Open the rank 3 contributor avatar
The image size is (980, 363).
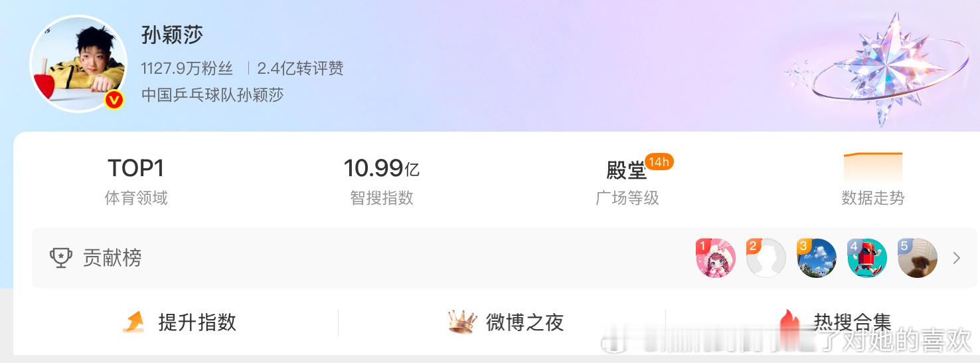(x=817, y=258)
